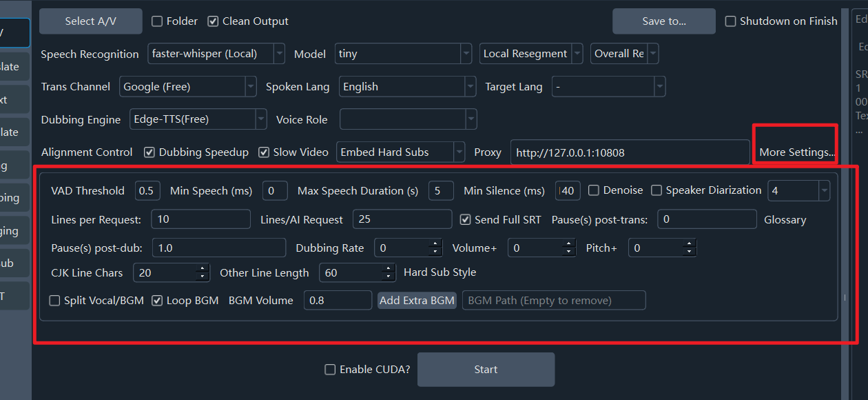This screenshot has height=400, width=868.
Task: Decrease the Volume+ spinner value
Action: click(569, 252)
